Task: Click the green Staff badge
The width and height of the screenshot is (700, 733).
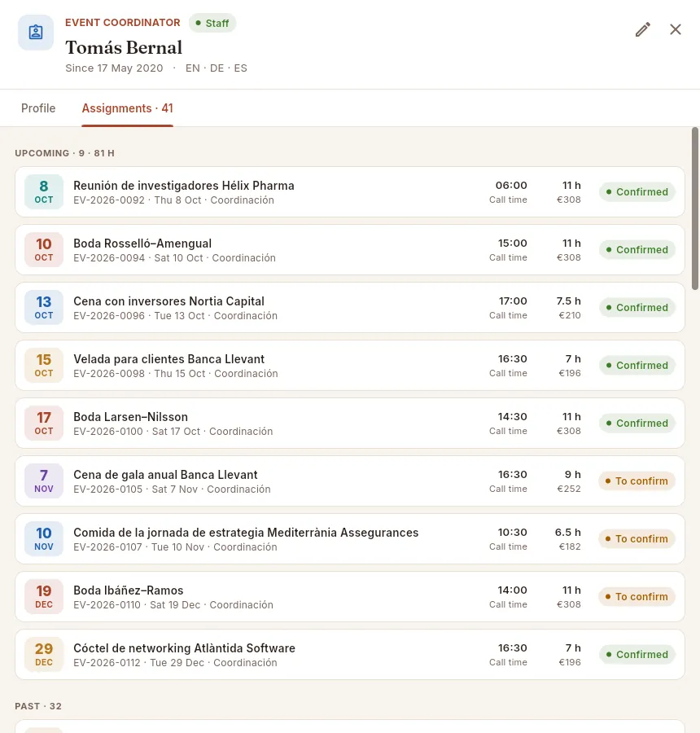Action: coord(212,23)
